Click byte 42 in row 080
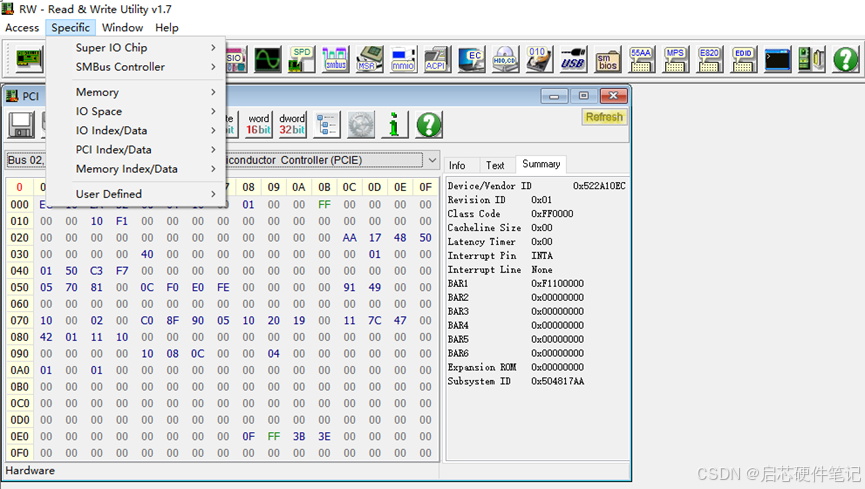This screenshot has height=489, width=865. (46, 337)
